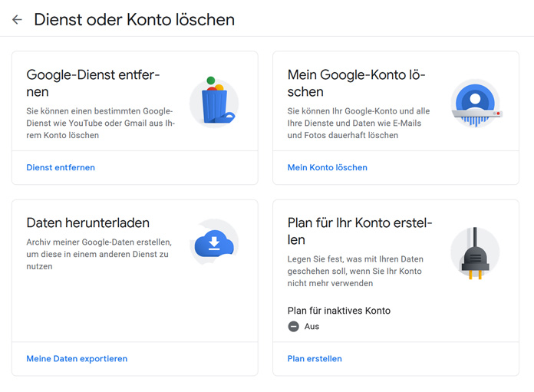Click the account shredder illustration

coord(476,104)
